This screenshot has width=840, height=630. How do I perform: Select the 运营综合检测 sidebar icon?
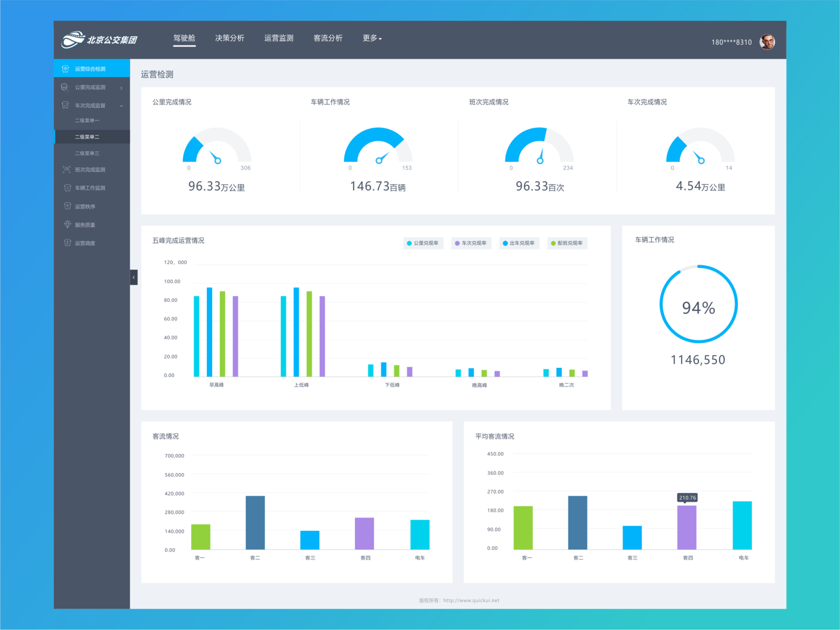pos(65,68)
